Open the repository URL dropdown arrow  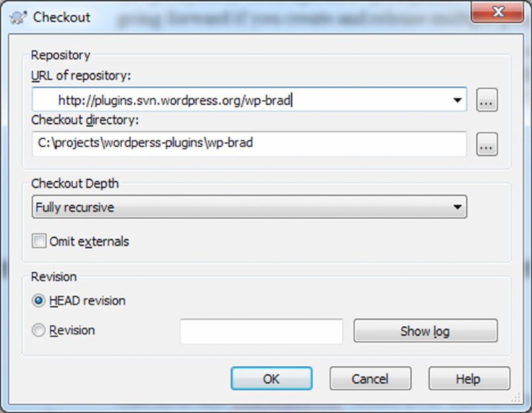pyautogui.click(x=458, y=100)
